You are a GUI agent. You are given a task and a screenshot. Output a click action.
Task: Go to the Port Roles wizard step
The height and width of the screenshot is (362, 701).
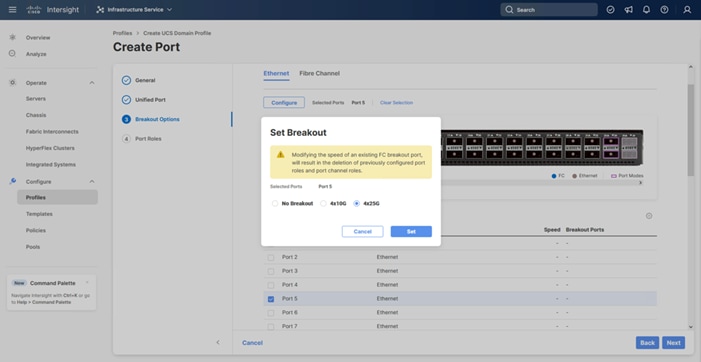pos(142,139)
